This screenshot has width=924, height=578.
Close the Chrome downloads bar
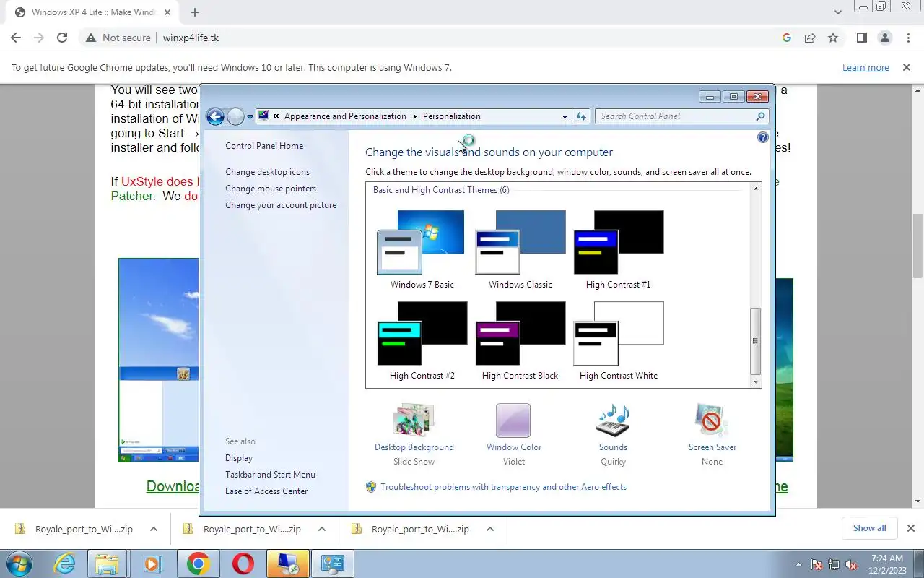[x=910, y=528]
